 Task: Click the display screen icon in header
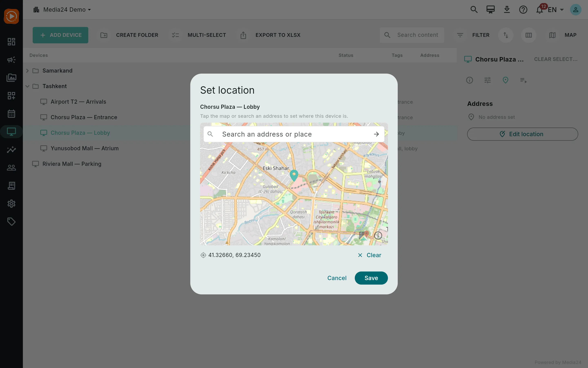pyautogui.click(x=491, y=9)
